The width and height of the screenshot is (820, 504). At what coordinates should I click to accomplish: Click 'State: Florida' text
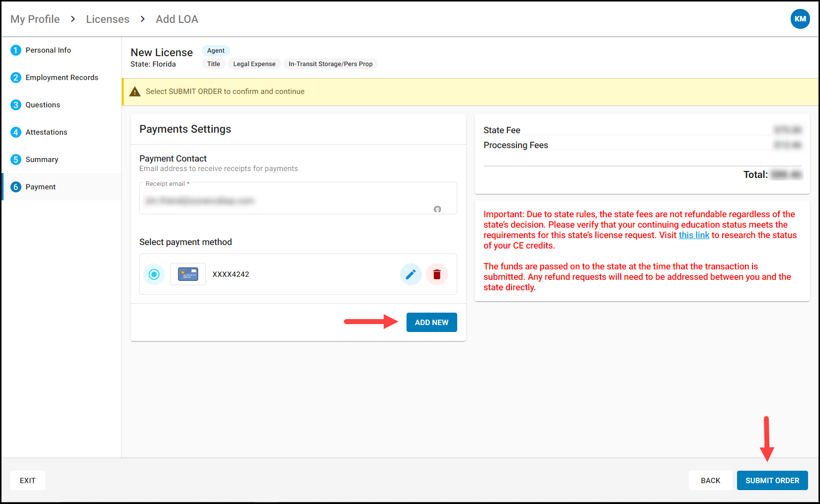pos(153,64)
